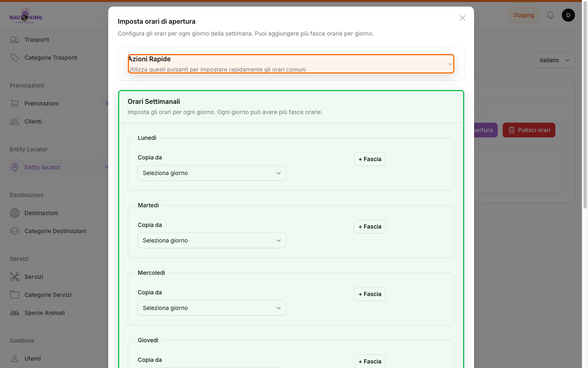Screen dimensions: 588x368
Task: Click the Staging environment badge
Action: tap(523, 15)
